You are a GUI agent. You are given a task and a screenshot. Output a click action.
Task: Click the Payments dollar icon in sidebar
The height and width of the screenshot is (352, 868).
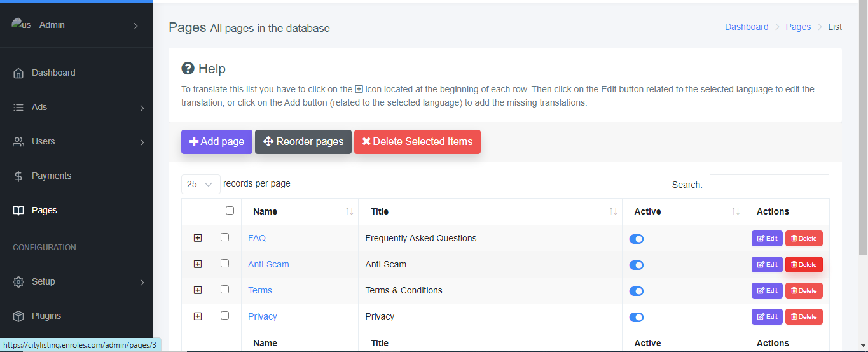pos(18,176)
